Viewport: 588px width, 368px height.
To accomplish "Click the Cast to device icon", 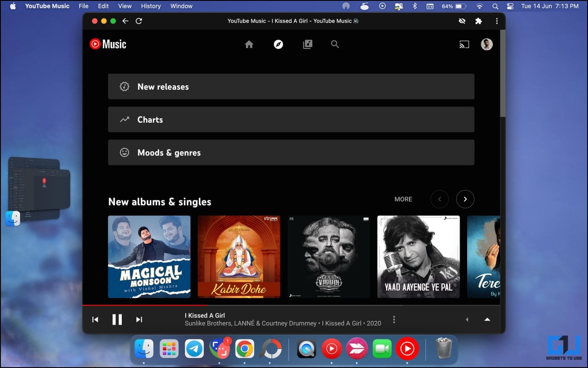I will tap(464, 45).
